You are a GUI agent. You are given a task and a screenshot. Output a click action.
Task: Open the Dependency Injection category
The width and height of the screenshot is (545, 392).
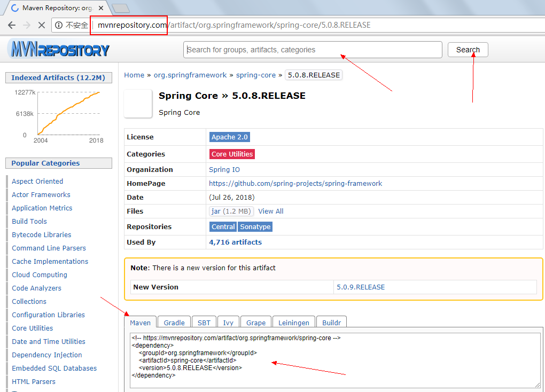click(x=47, y=355)
